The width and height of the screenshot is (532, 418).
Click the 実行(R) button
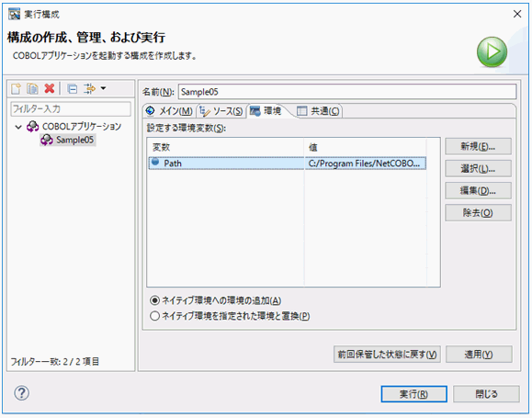[413, 394]
